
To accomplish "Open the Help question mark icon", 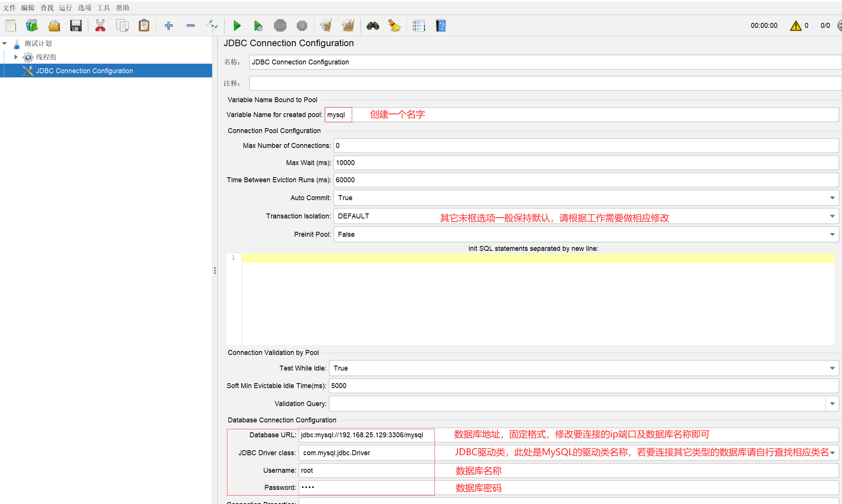I will click(441, 26).
